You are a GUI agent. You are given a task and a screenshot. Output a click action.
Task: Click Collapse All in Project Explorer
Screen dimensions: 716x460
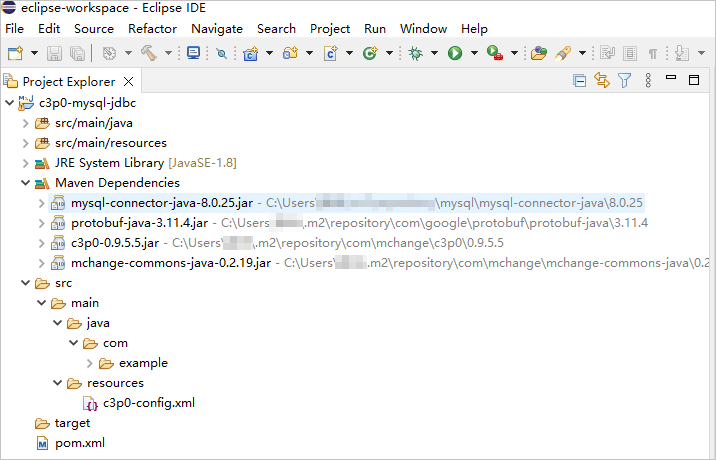point(579,81)
